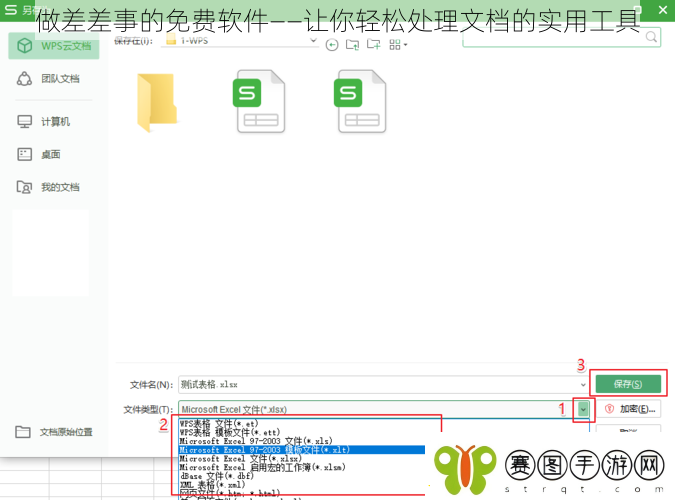
Task: Select the second spreadsheet file icon
Action: click(360, 101)
